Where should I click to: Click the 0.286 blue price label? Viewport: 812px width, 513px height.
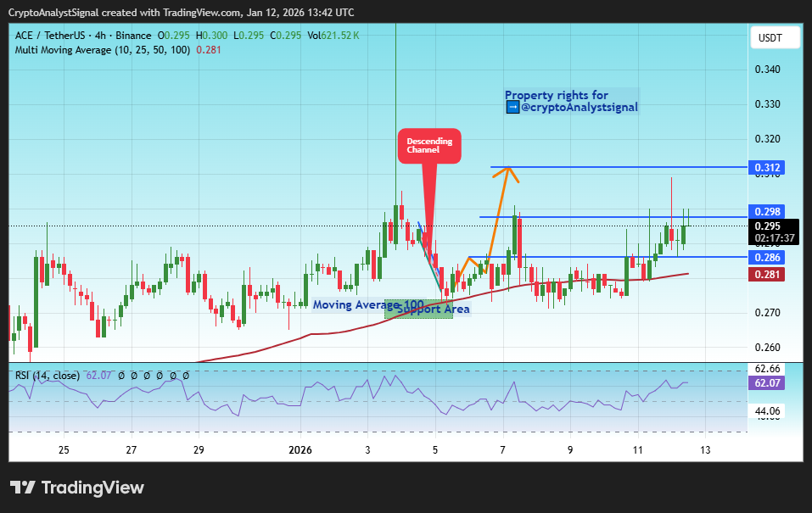click(766, 257)
